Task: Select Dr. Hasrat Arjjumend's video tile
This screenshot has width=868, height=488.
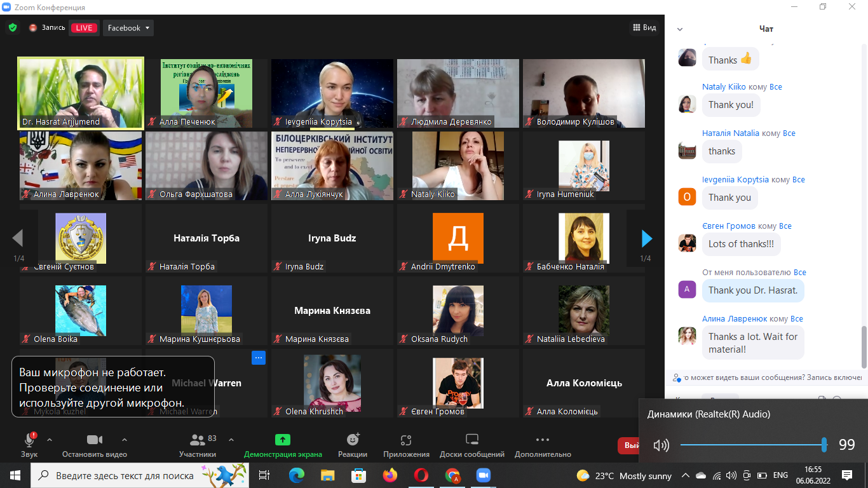Action: (81, 93)
